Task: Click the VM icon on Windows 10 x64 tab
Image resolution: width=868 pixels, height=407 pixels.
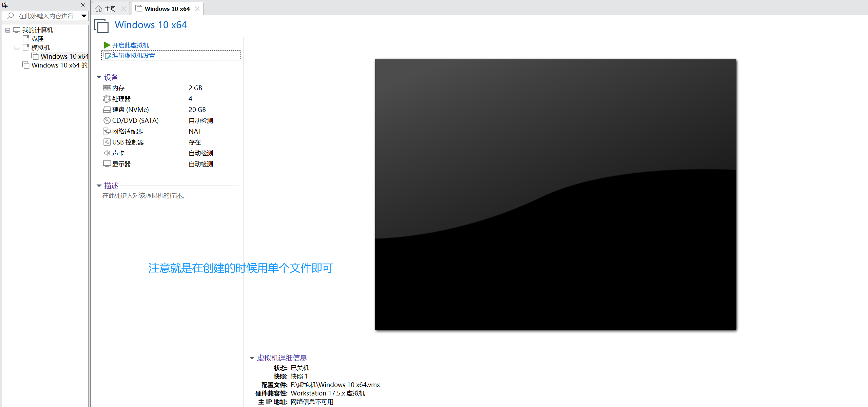Action: [138, 8]
